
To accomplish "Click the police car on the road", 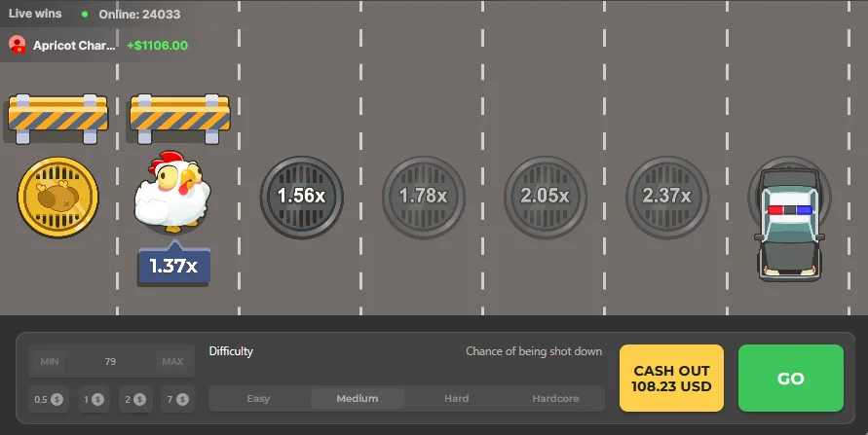I will click(789, 224).
